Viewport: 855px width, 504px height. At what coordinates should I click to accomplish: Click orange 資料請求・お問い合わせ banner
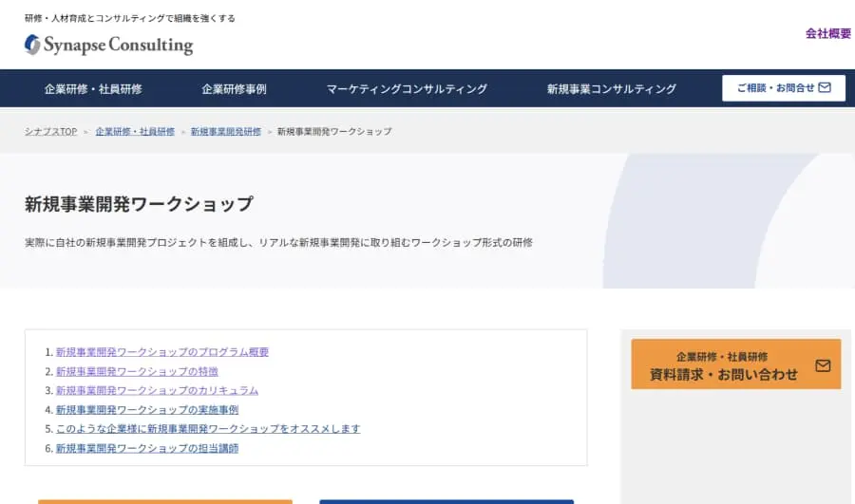[736, 364]
